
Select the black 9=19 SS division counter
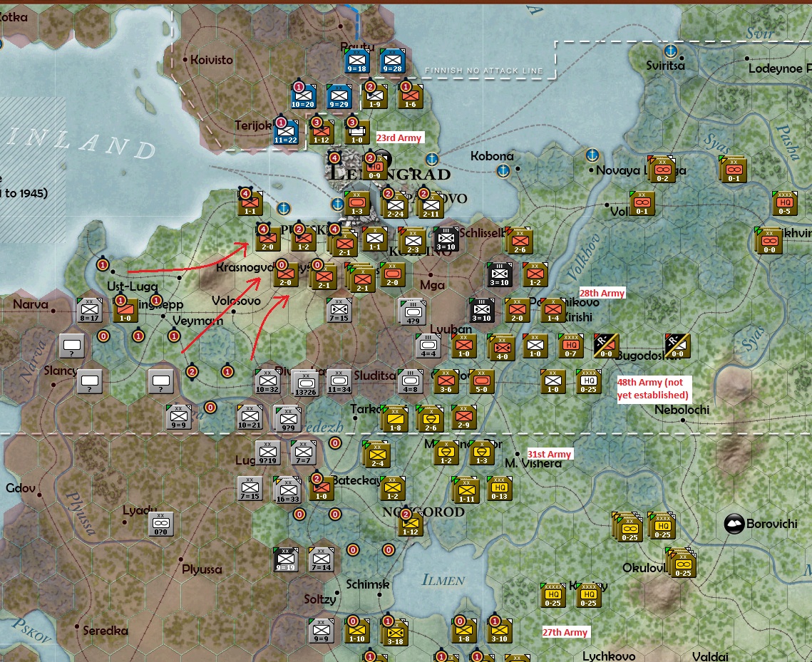pos(285,559)
